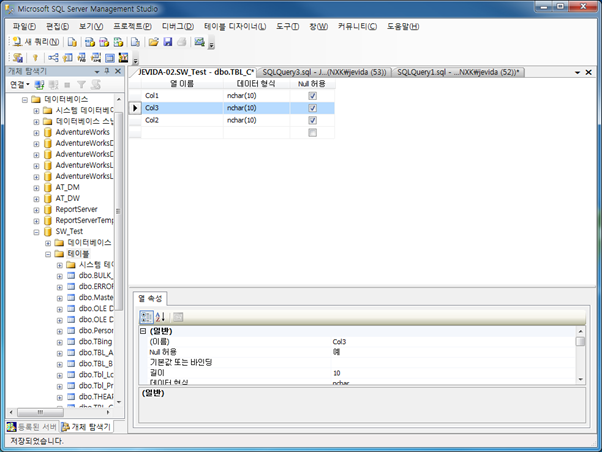602x452 pixels.
Task: Toggle Allow Nulls checkbox for Col2
Action: pyautogui.click(x=313, y=120)
